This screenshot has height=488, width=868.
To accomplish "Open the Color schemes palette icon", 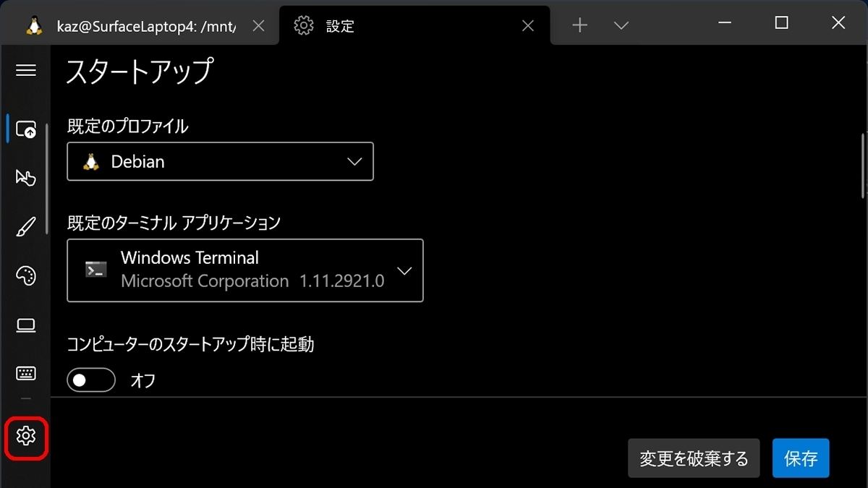I will tap(26, 276).
